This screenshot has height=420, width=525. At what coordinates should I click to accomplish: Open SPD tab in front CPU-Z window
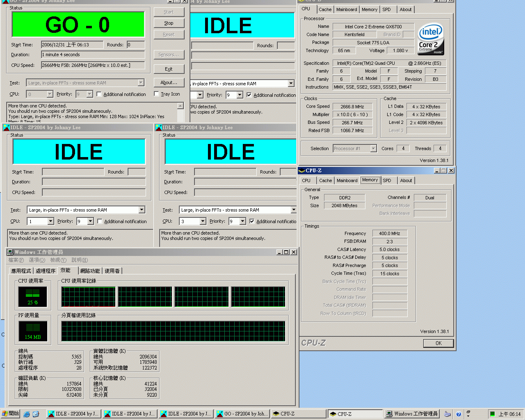(x=387, y=180)
